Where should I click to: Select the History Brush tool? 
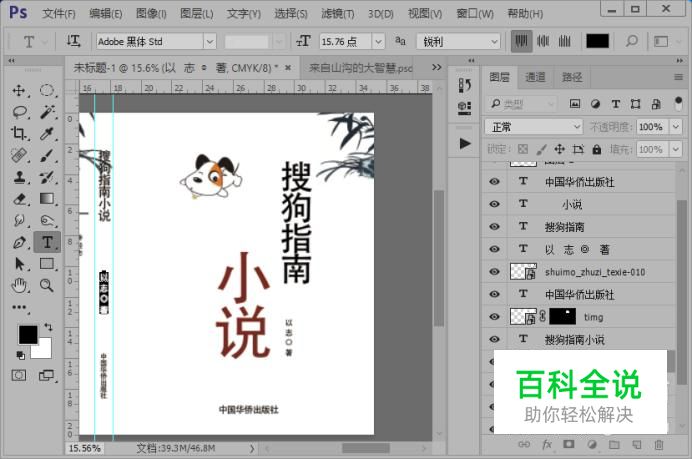click(x=47, y=177)
